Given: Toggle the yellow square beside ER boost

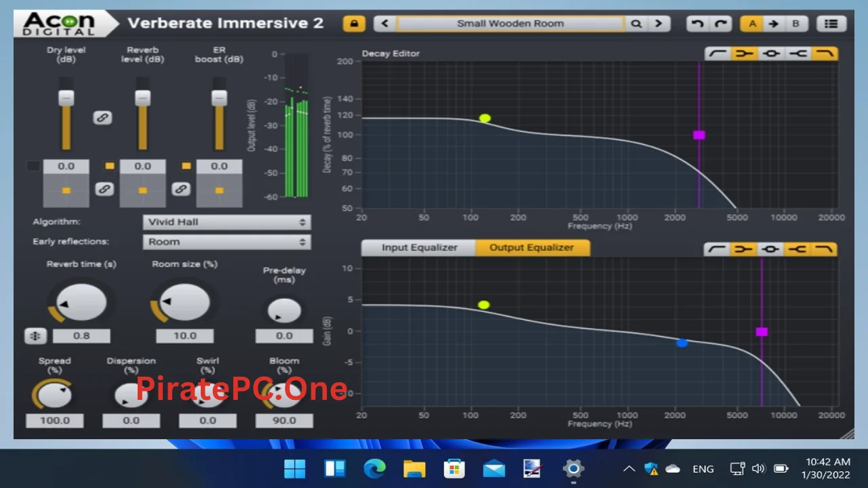Looking at the screenshot, I should [186, 165].
